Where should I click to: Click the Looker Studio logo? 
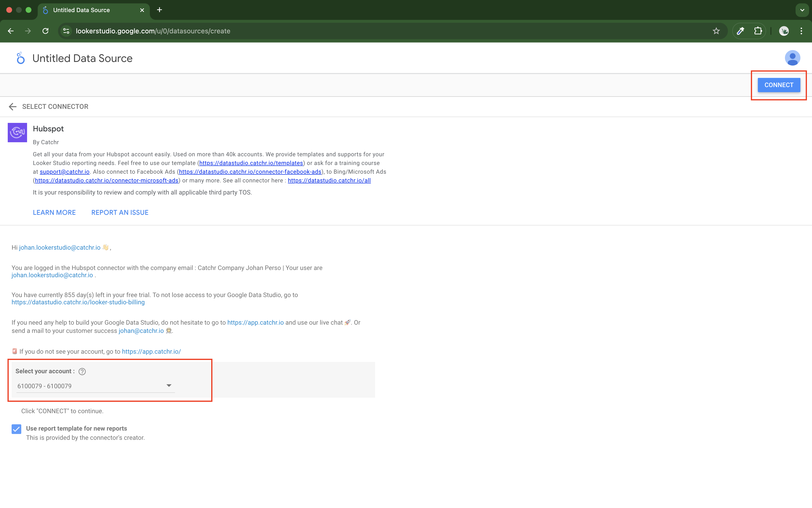[21, 58]
